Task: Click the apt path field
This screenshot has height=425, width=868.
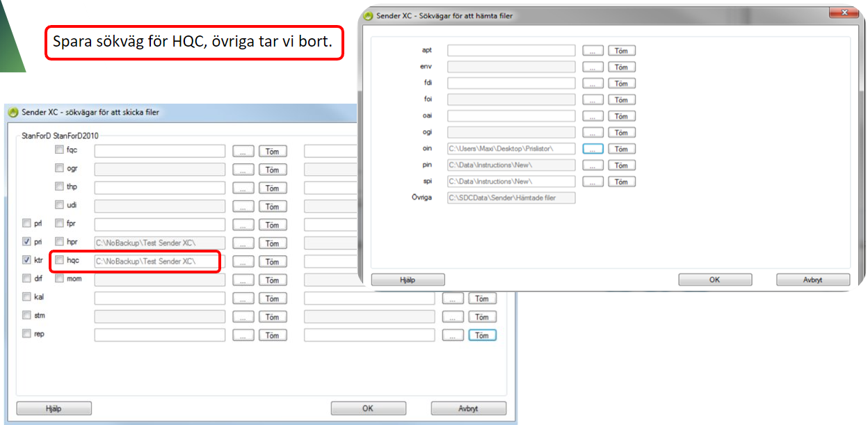Action: pos(511,50)
